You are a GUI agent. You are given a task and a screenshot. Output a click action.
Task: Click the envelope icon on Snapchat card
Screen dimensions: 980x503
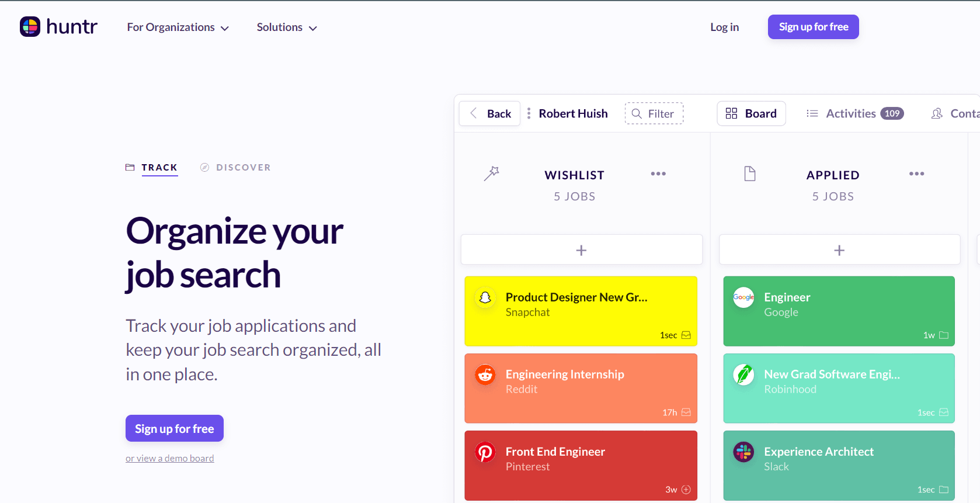pyautogui.click(x=686, y=335)
